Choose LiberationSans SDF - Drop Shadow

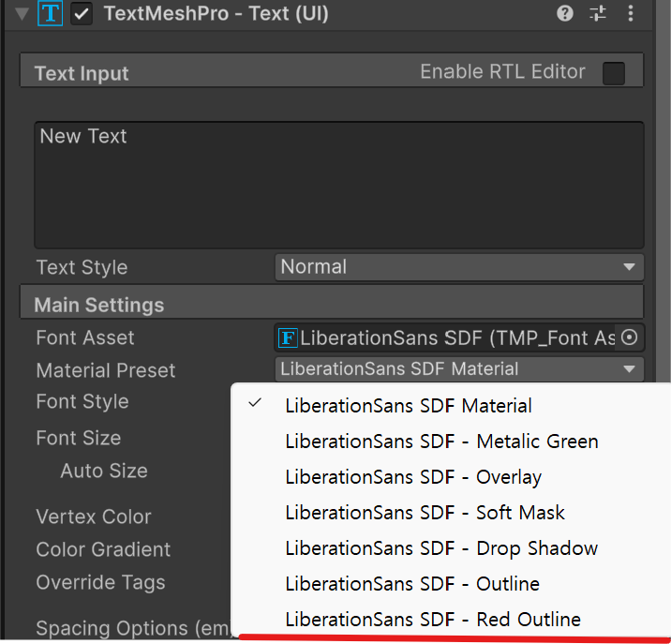(450, 548)
